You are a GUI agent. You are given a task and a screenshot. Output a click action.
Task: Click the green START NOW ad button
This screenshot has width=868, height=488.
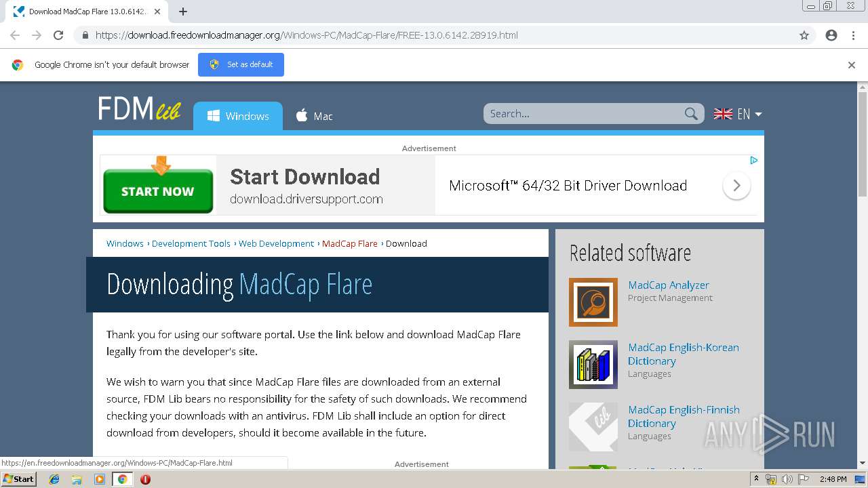click(158, 191)
